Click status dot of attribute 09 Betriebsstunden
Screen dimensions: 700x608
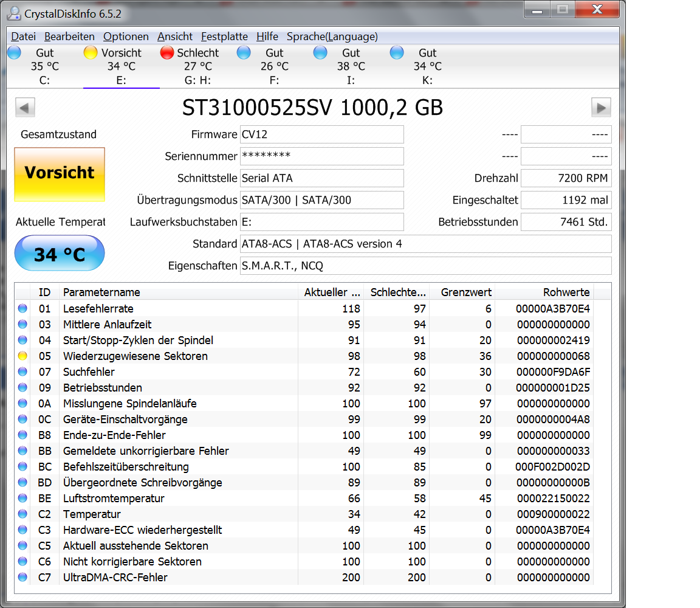(x=22, y=387)
